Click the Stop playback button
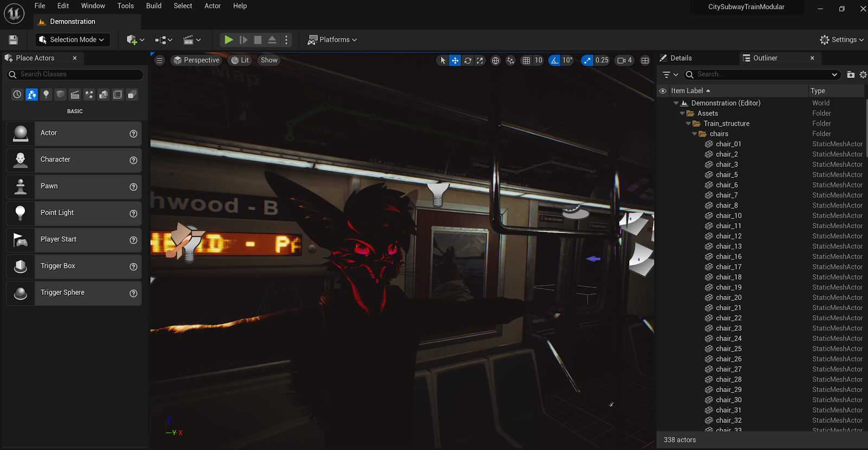 pos(258,40)
